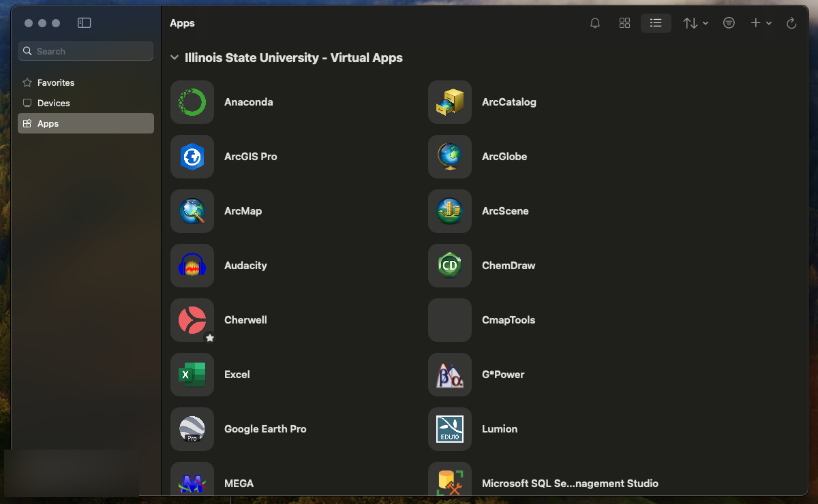Click the CmapTools name label
This screenshot has width=818, height=504.
pos(509,320)
